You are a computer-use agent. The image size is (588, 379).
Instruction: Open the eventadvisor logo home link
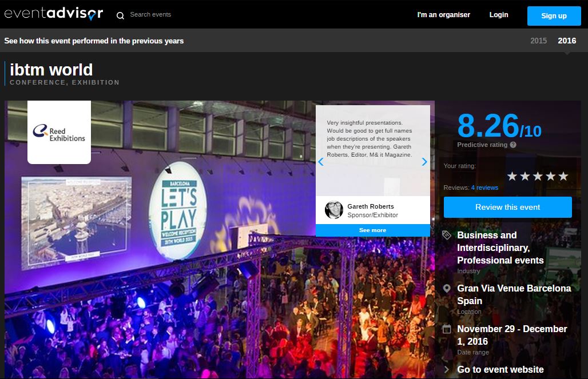(x=54, y=14)
